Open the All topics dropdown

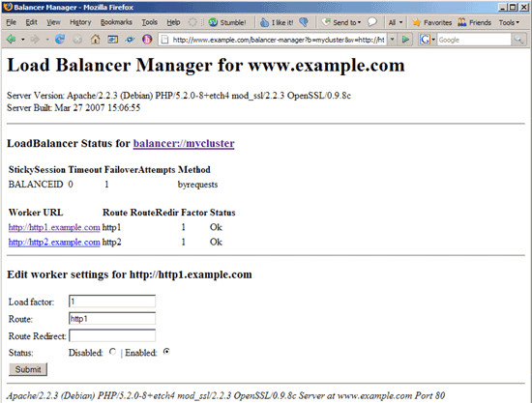(396, 22)
